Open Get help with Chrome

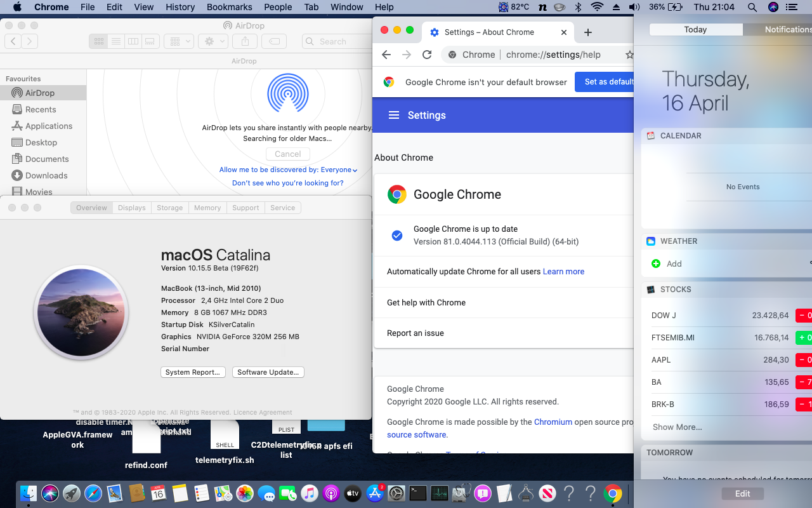[504, 302]
